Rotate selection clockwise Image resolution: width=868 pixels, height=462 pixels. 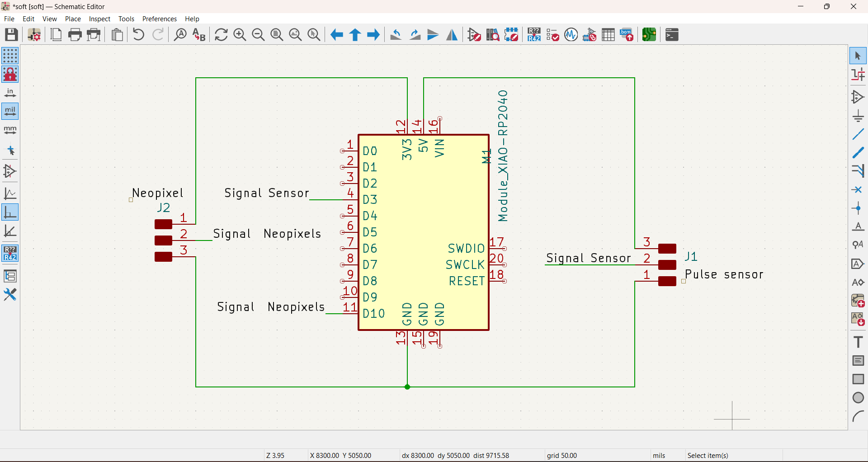pos(415,35)
